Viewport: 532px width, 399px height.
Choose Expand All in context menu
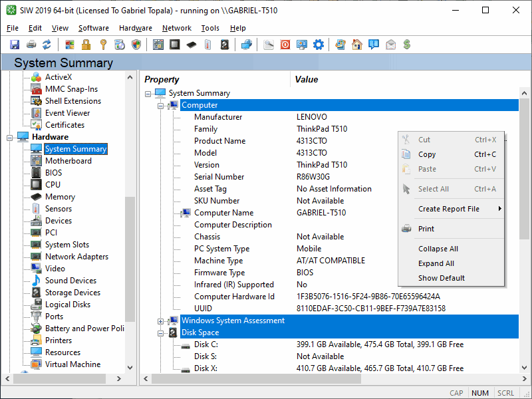452,263
